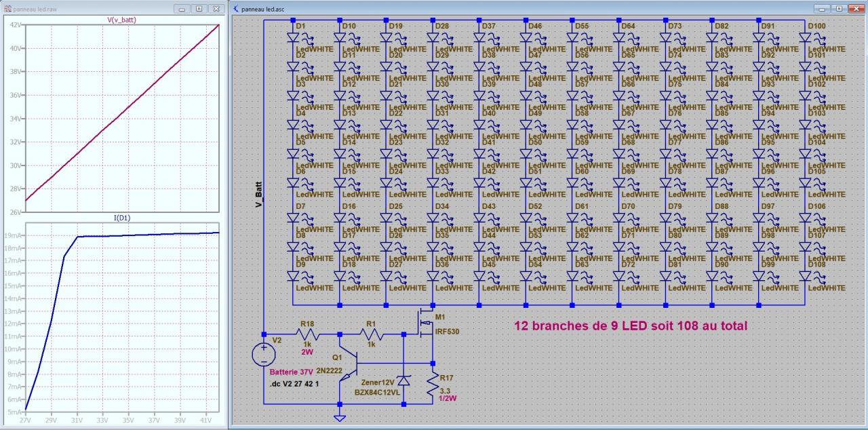Click the 2N2222 value label
Viewport: 868px width, 430px height.
(329, 372)
